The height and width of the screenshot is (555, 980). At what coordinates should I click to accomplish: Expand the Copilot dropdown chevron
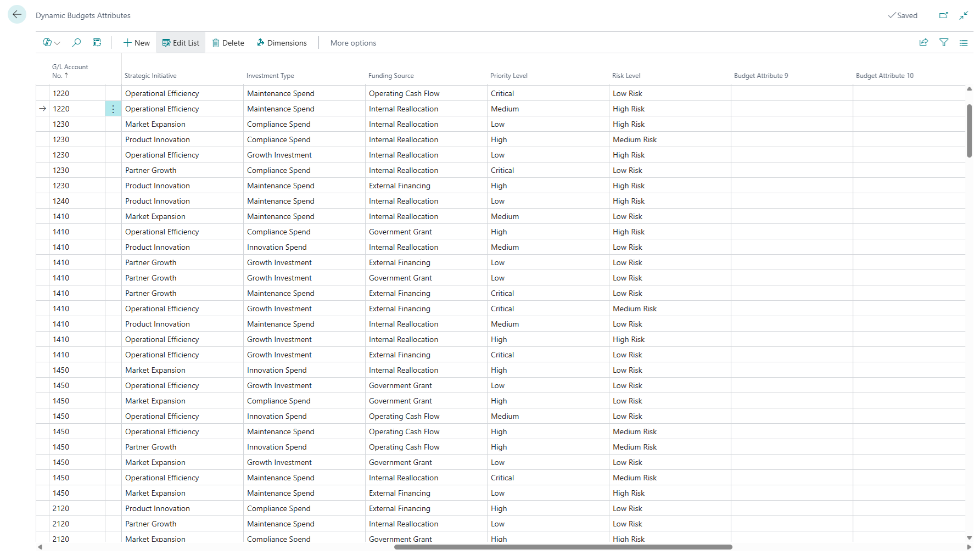57,43
